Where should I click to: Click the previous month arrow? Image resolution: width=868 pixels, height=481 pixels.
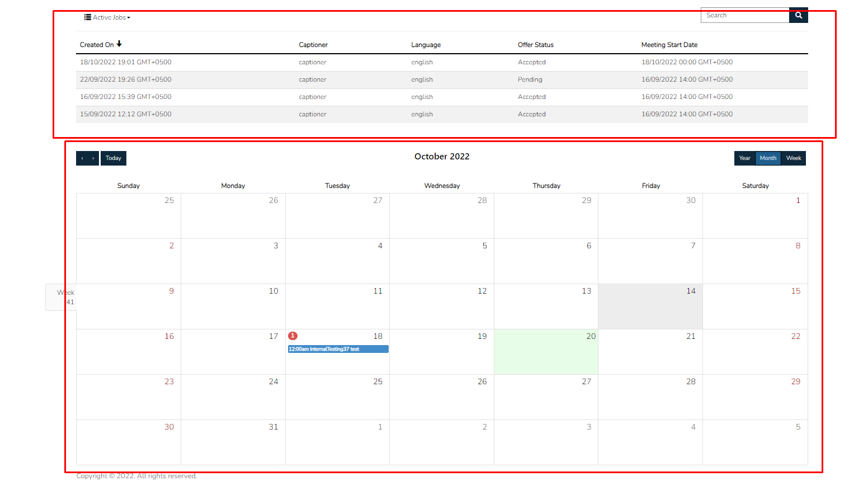pyautogui.click(x=82, y=158)
